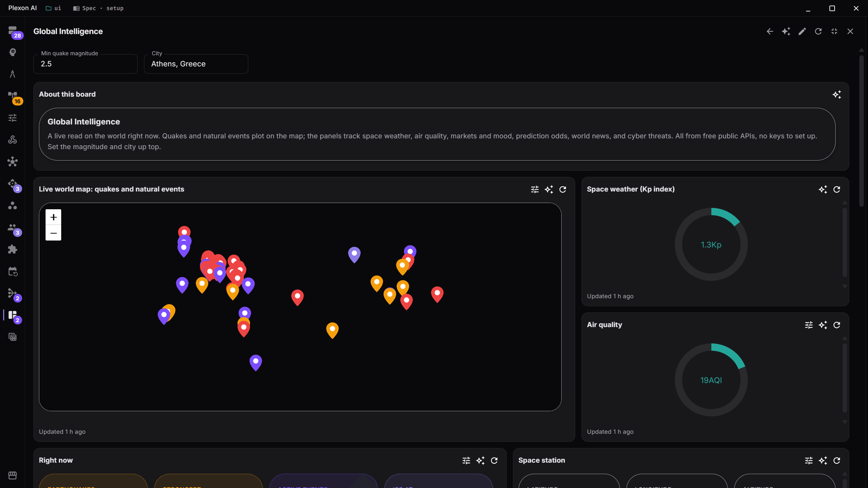Screen dimensions: 868x488
Task: Refresh the Space weather (Kp index) panel
Action: click(837, 189)
